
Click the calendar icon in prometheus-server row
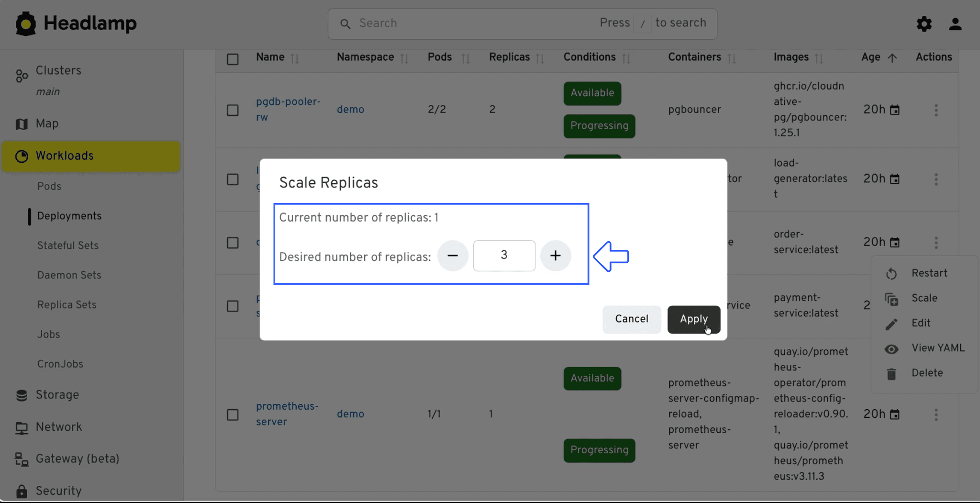click(x=894, y=414)
